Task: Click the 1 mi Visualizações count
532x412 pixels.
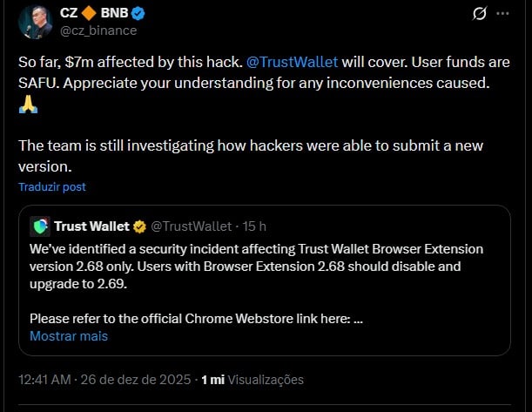Action: tap(253, 380)
